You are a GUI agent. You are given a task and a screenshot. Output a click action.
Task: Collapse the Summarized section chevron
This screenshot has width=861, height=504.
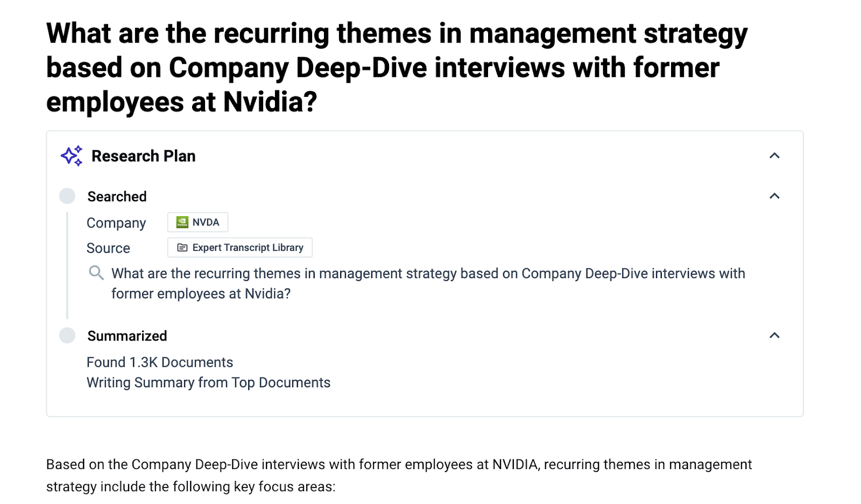coord(774,336)
